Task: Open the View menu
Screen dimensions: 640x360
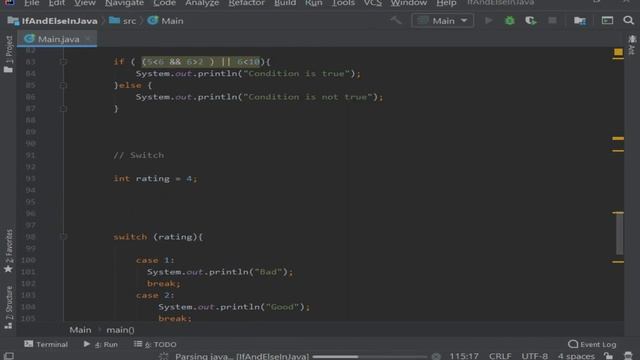Action: click(85, 3)
